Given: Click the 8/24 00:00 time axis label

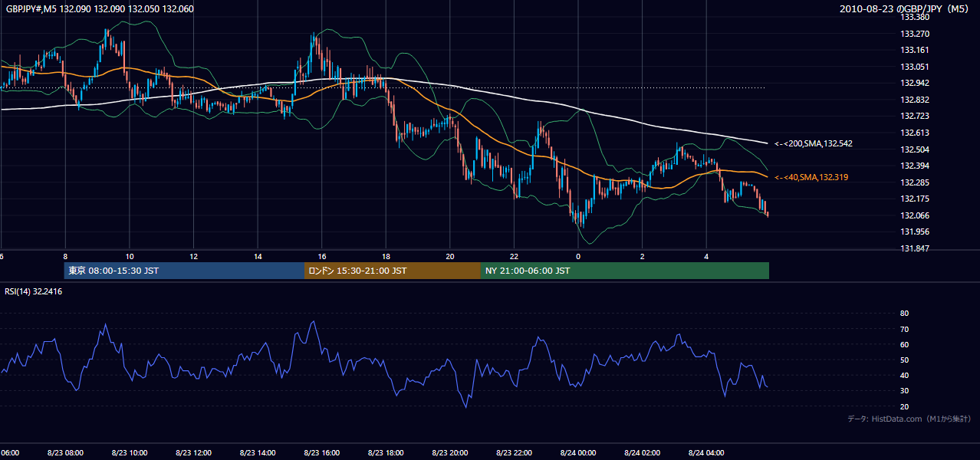Looking at the screenshot, I should 578,453.
